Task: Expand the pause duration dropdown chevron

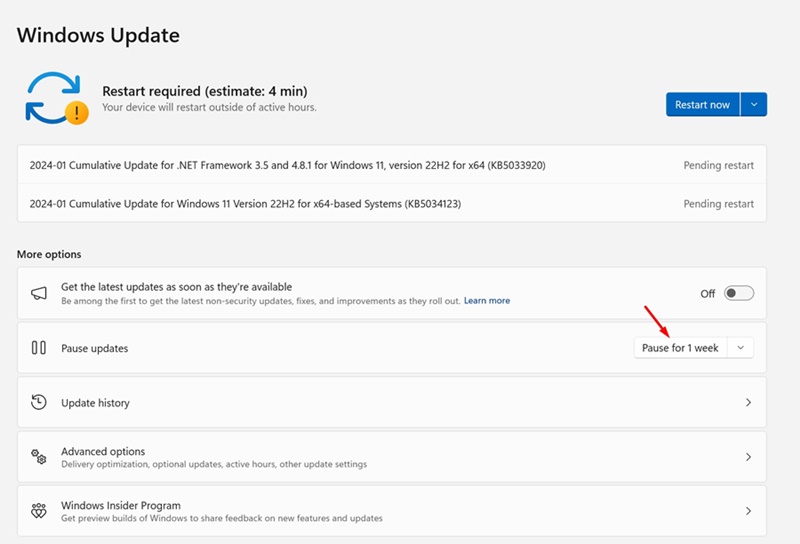Action: tap(740, 348)
